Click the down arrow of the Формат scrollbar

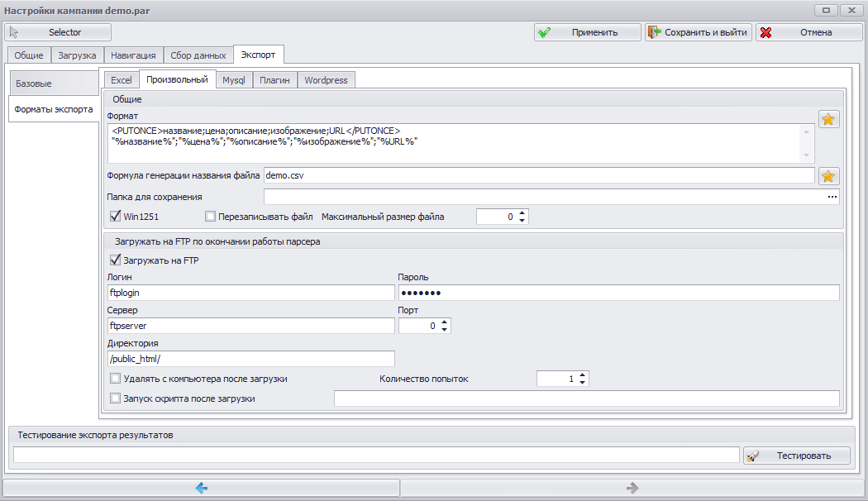click(x=806, y=155)
